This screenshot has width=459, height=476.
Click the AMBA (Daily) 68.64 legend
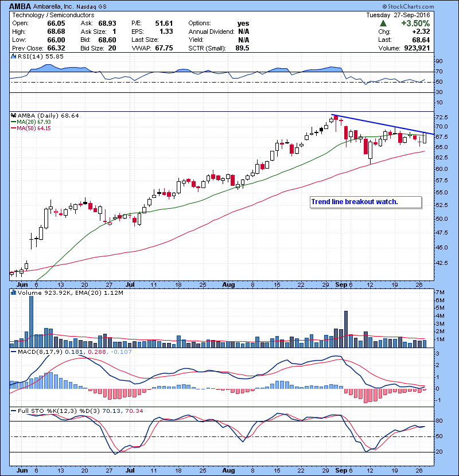(x=48, y=116)
